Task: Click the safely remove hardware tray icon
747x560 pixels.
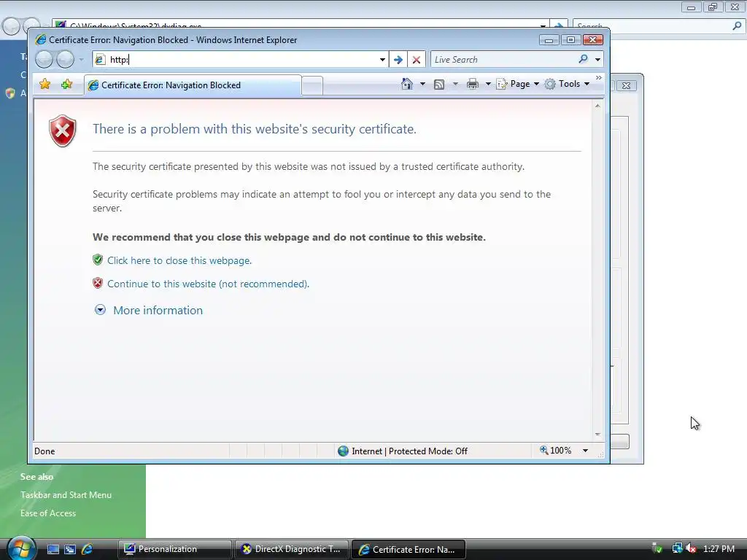Action: (657, 549)
